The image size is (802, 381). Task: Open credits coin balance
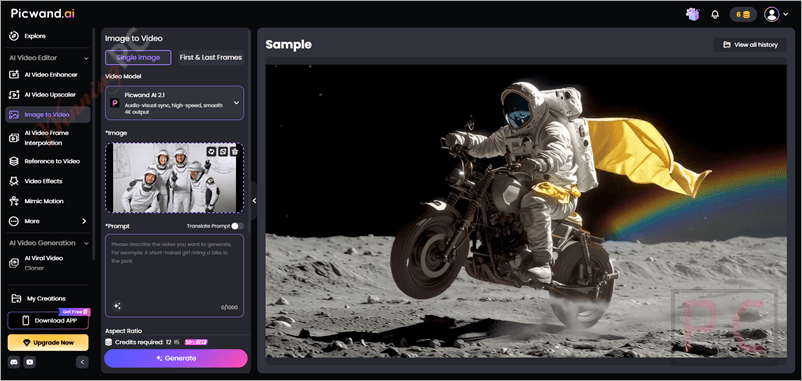[x=743, y=15]
